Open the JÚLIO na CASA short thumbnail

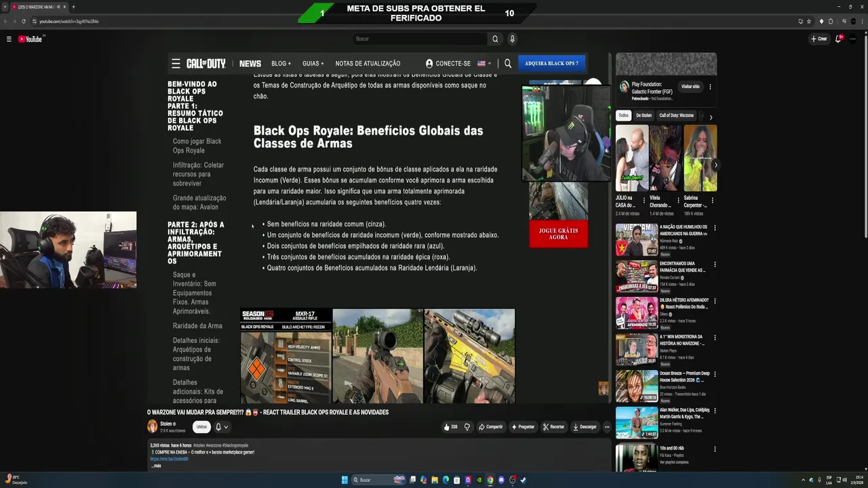point(631,158)
